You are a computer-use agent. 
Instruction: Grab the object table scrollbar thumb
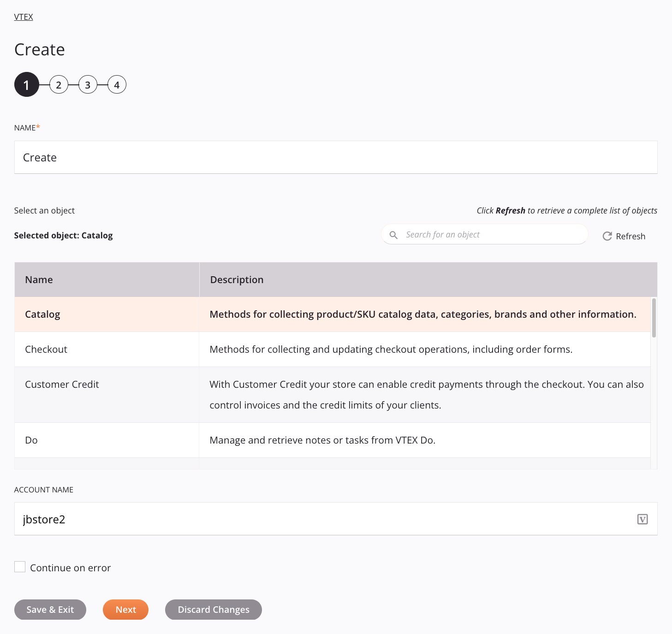tap(654, 318)
